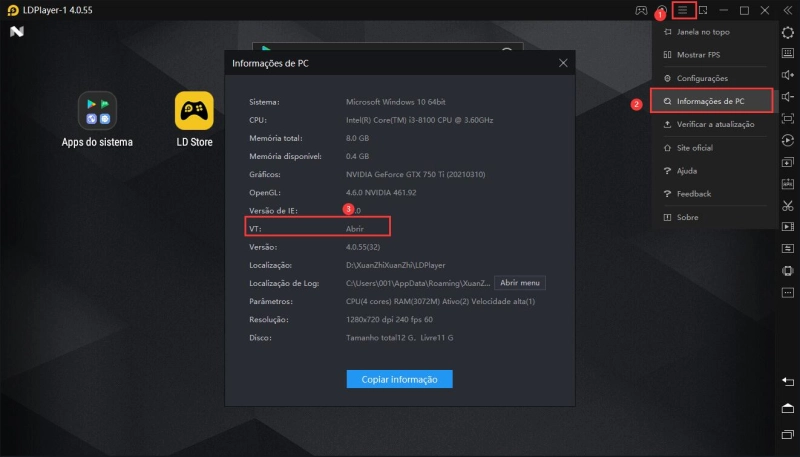Open the hamburger main menu
The image size is (800, 457).
[x=684, y=11]
